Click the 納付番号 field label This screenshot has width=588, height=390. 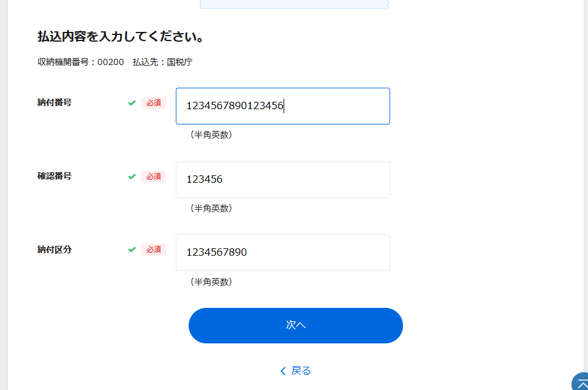point(55,102)
